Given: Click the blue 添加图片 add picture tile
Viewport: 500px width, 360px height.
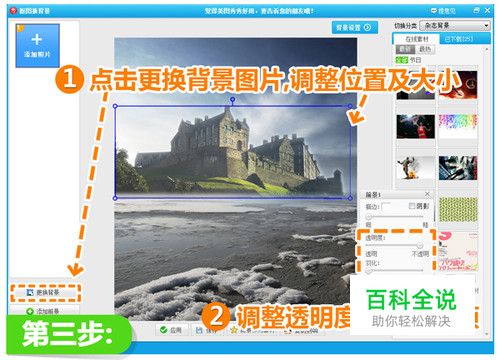Looking at the screenshot, I should pos(37,46).
